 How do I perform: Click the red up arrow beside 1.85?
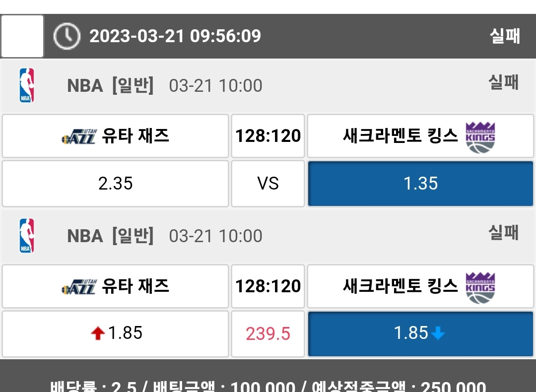click(x=98, y=334)
